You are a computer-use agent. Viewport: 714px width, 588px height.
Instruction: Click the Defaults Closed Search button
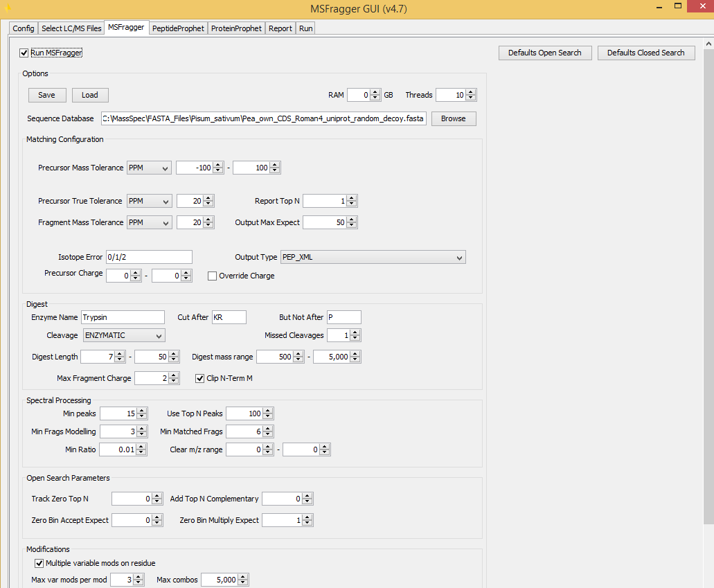click(645, 52)
